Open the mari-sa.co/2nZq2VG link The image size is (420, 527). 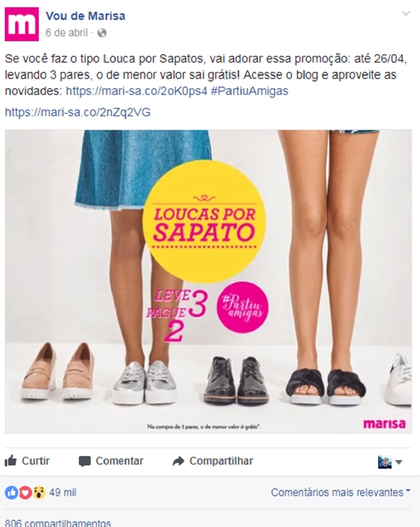78,112
